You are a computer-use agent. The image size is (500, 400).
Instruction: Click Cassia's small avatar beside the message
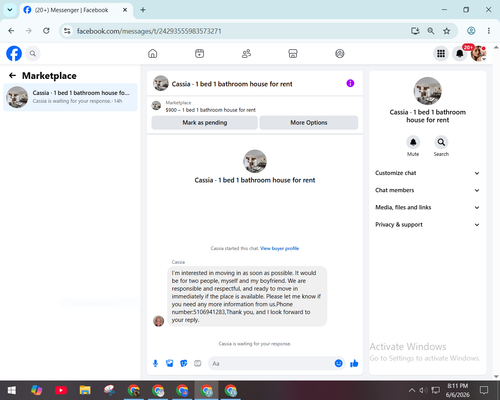(159, 321)
